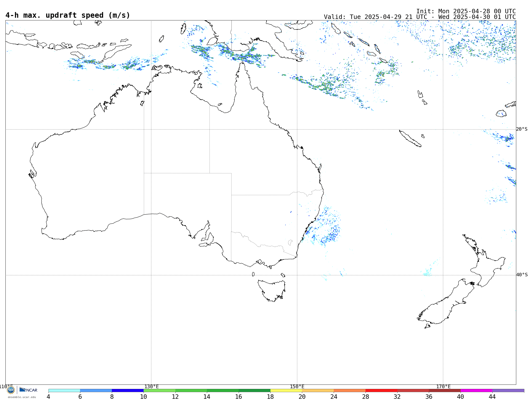Image resolution: width=532 pixels, height=400 pixels.
Task: Select the dark blue 8–10 m/s swatch
Action: pyautogui.click(x=128, y=391)
